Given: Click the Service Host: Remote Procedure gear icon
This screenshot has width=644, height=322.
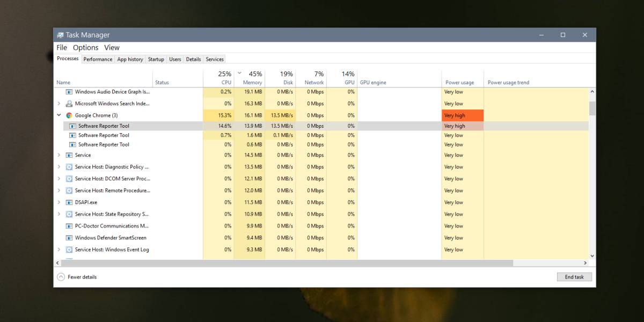Looking at the screenshot, I should click(69, 191).
